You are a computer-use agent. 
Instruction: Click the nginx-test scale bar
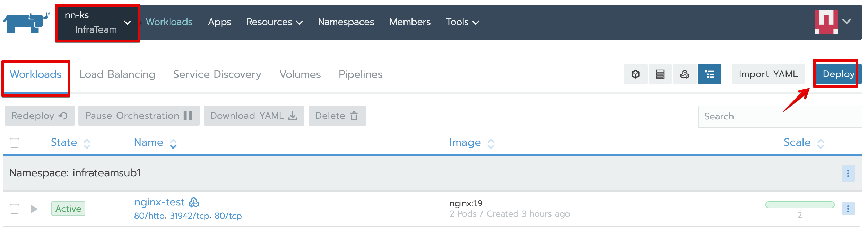click(x=800, y=205)
